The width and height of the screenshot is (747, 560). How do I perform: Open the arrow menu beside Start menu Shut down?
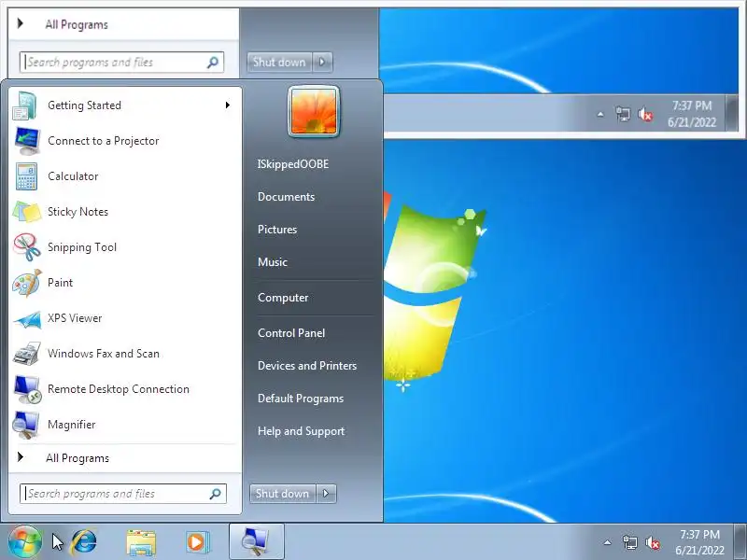(x=326, y=494)
